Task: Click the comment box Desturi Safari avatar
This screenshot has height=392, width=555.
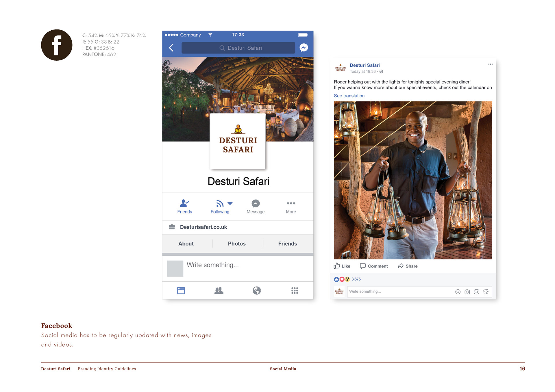Action: 339,291
